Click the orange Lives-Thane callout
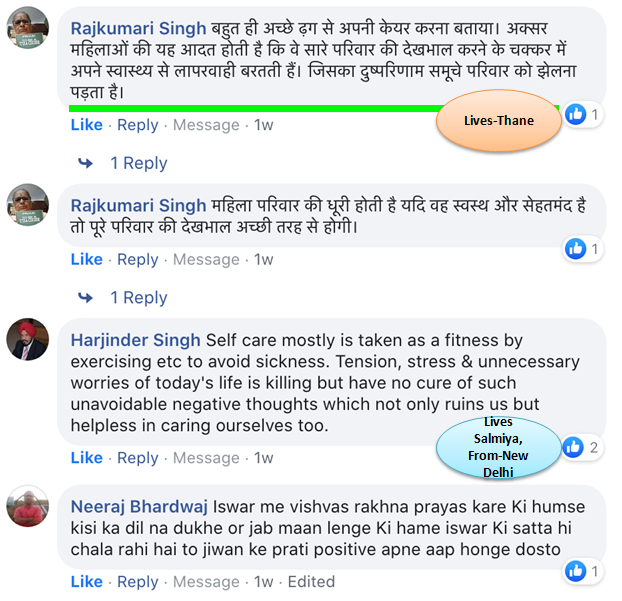The height and width of the screenshot is (601, 622). pyautogui.click(x=499, y=121)
